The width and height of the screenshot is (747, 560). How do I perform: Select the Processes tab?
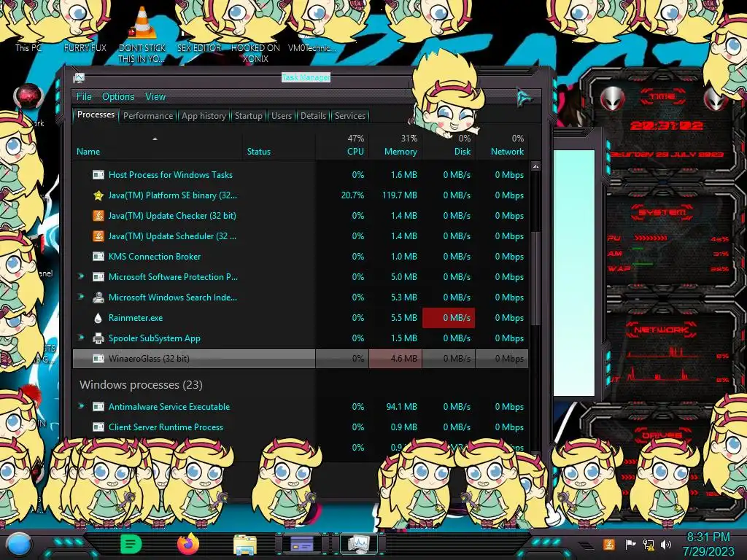(x=96, y=114)
